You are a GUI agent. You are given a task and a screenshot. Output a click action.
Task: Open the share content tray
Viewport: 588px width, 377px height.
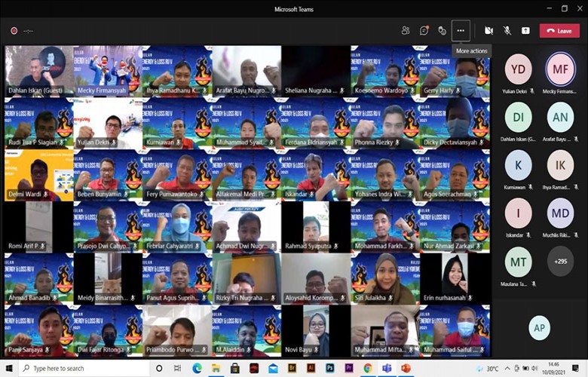[x=525, y=31]
